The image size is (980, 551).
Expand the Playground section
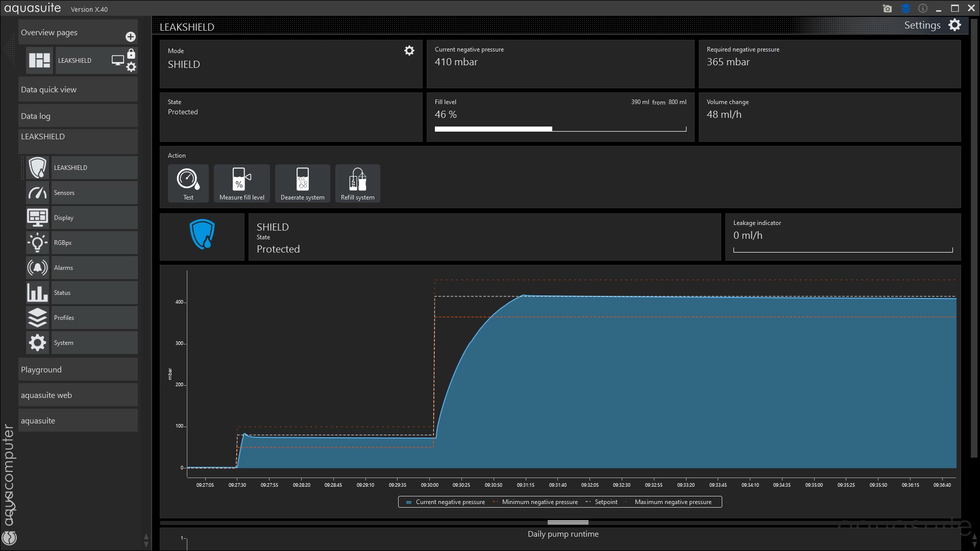coord(78,369)
